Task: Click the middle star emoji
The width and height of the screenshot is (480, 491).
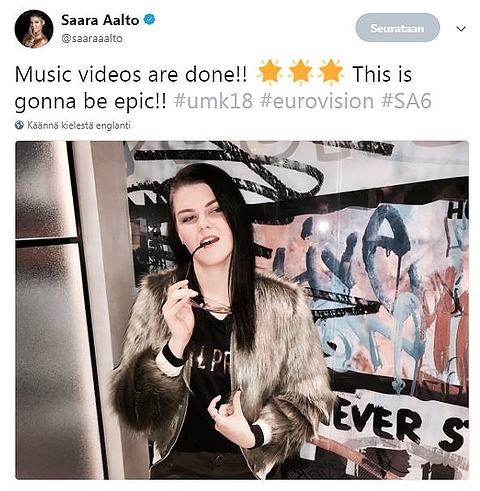Action: click(300, 71)
